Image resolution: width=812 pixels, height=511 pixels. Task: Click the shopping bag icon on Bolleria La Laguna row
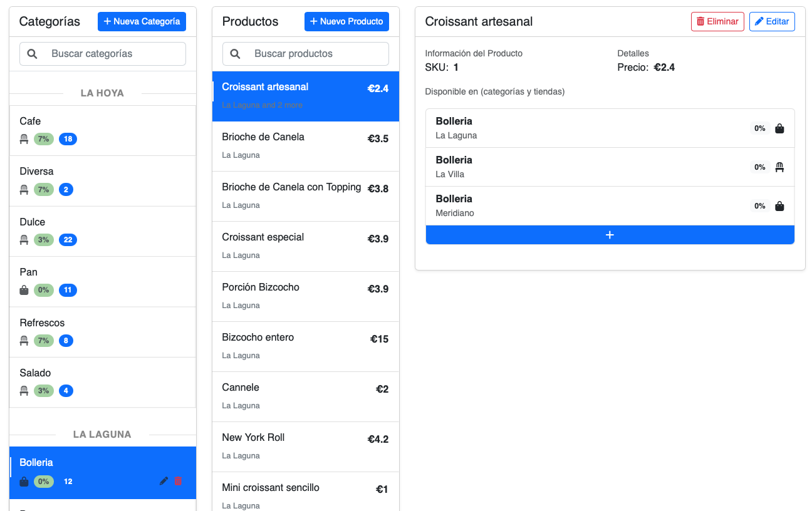(x=779, y=128)
